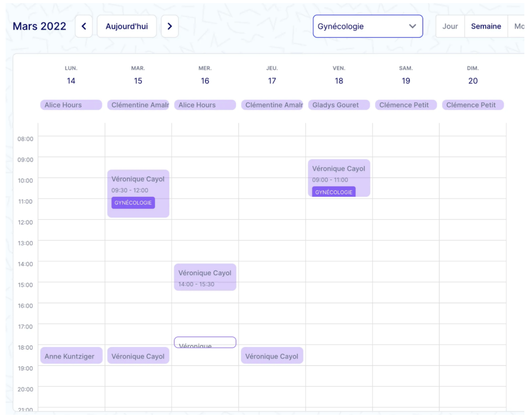
Task: Open the Gynécologie specialty dropdown
Action: click(x=368, y=26)
